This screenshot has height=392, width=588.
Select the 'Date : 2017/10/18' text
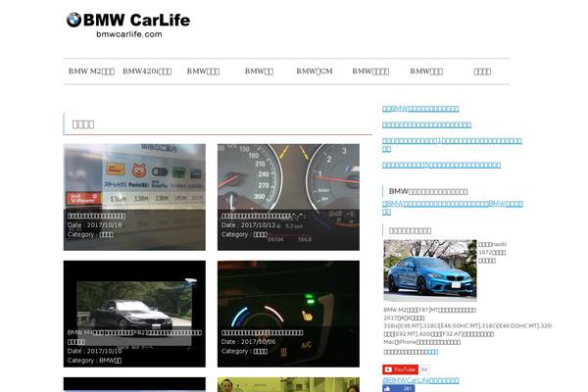pyautogui.click(x=94, y=225)
